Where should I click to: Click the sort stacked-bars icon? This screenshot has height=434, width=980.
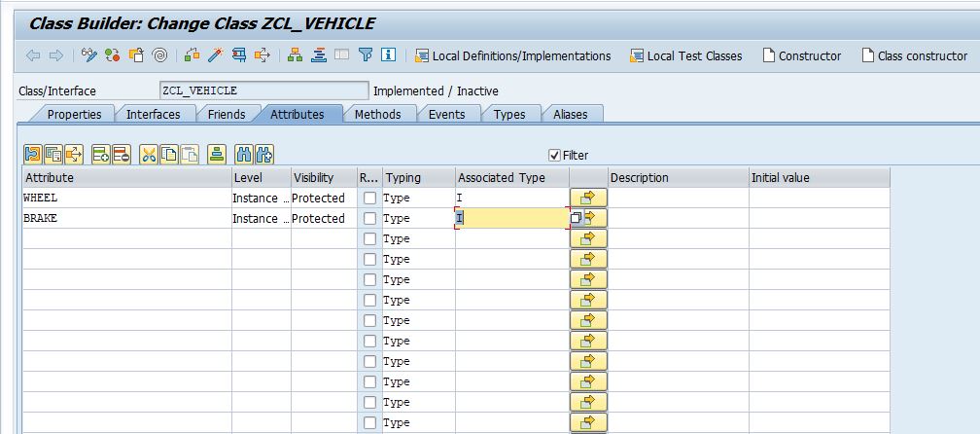tap(217, 155)
